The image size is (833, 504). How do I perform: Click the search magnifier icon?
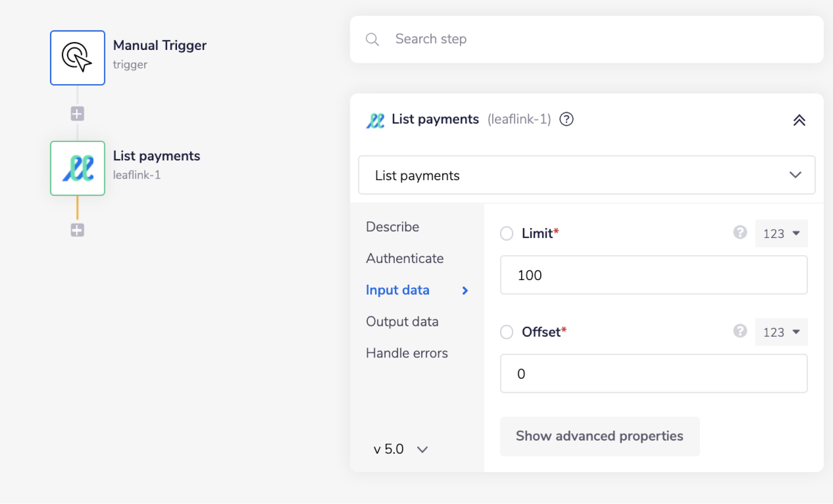[x=372, y=40]
